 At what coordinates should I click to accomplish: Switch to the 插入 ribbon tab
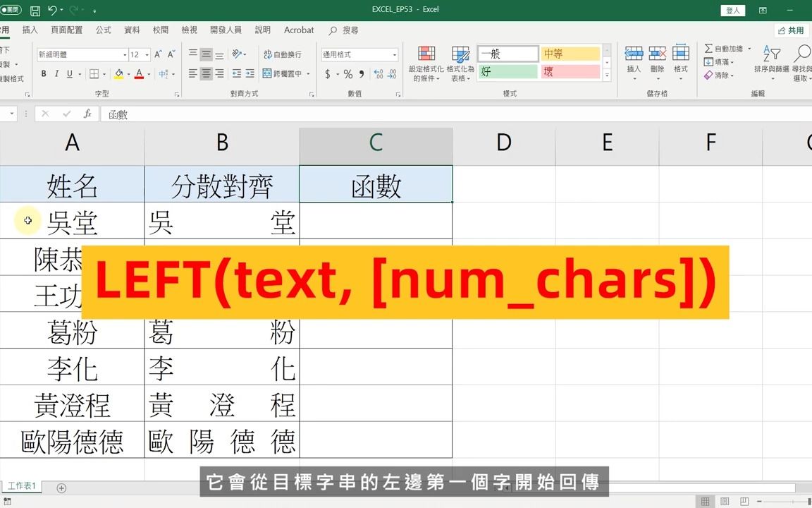coord(29,30)
